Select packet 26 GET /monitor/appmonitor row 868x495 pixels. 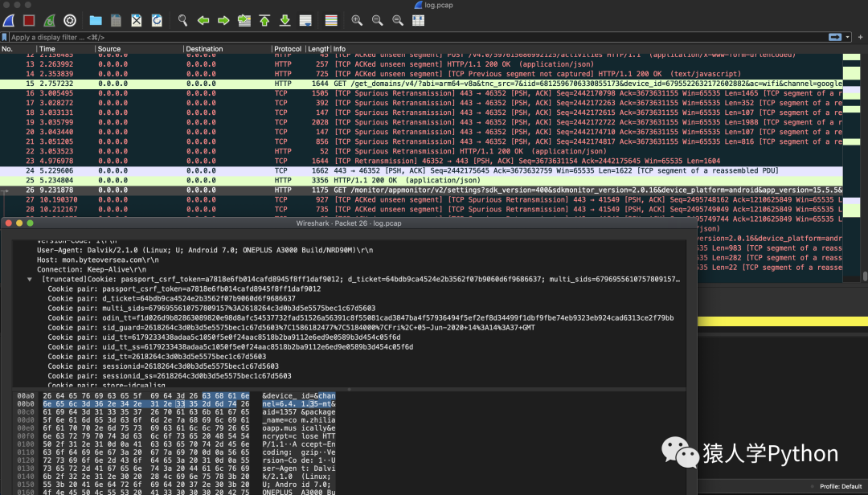[421, 190]
